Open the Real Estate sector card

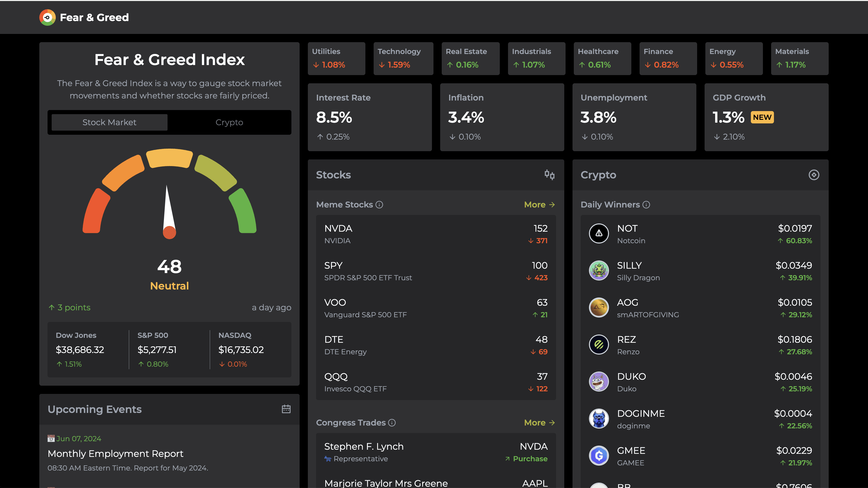(x=470, y=58)
